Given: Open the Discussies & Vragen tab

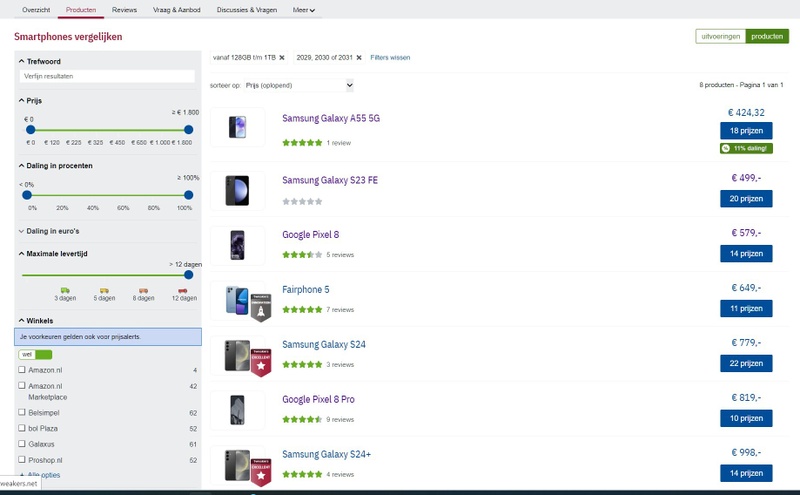Looking at the screenshot, I should click(247, 10).
